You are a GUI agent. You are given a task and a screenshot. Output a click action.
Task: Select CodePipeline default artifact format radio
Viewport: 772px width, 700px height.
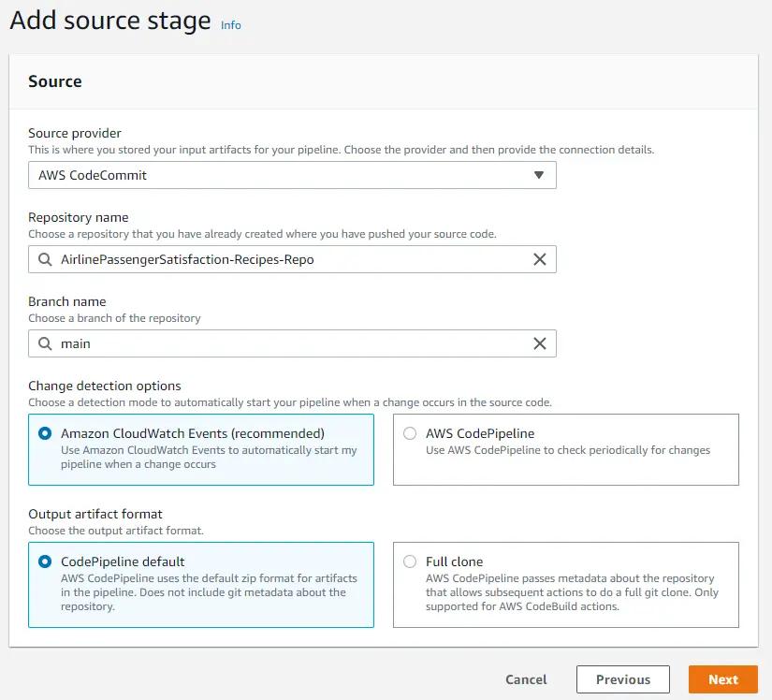point(45,561)
